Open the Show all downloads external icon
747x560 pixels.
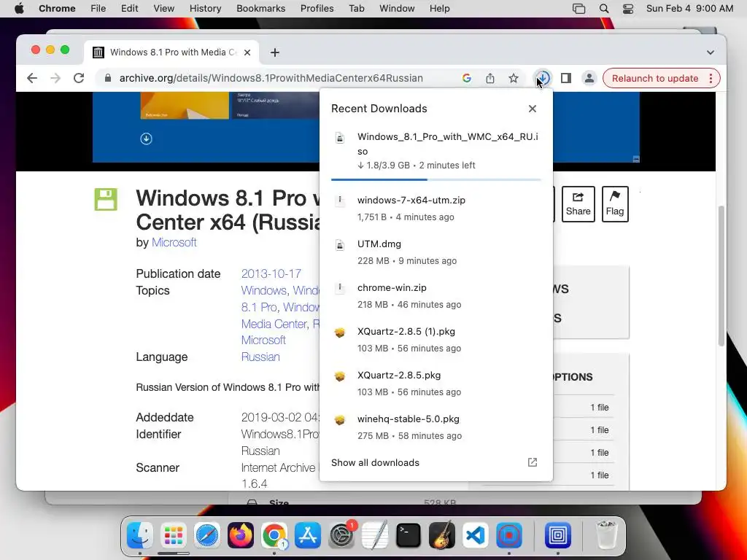533,462
